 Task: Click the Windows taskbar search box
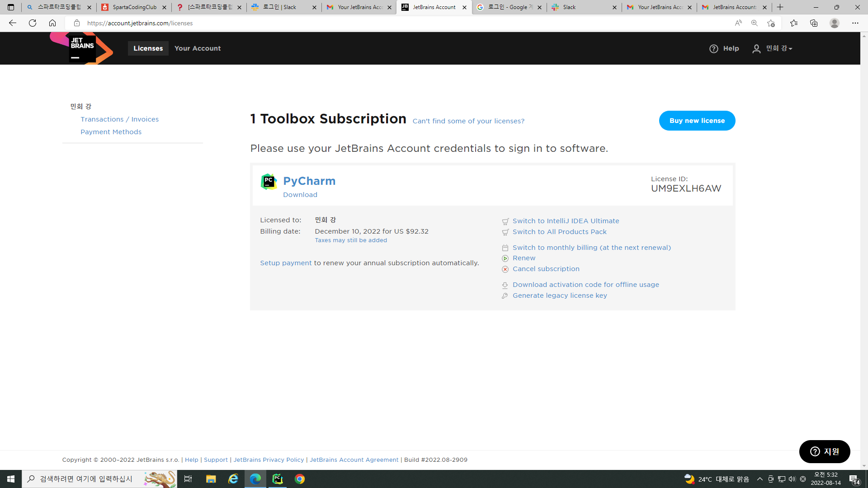pos(99,479)
